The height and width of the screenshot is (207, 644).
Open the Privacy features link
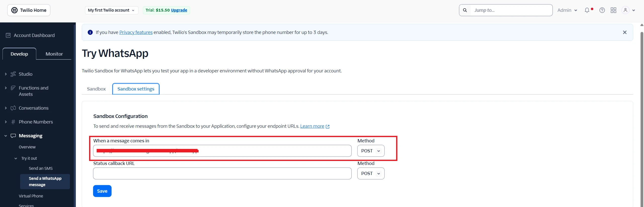click(x=136, y=32)
